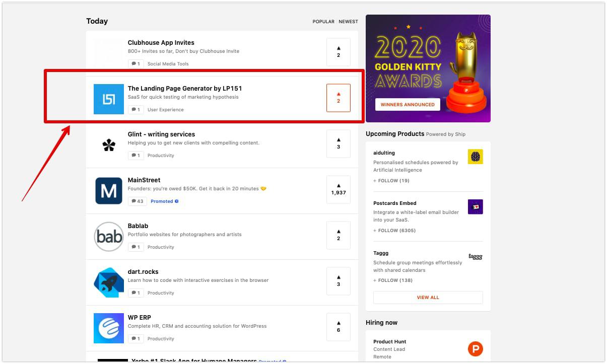Open MainStreet M logo icon
This screenshot has width=607, height=364.
point(109,191)
